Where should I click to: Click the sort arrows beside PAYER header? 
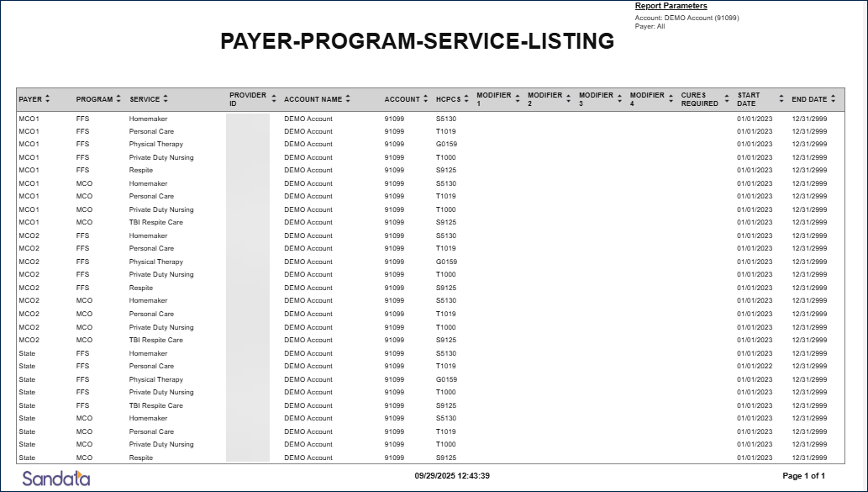48,99
